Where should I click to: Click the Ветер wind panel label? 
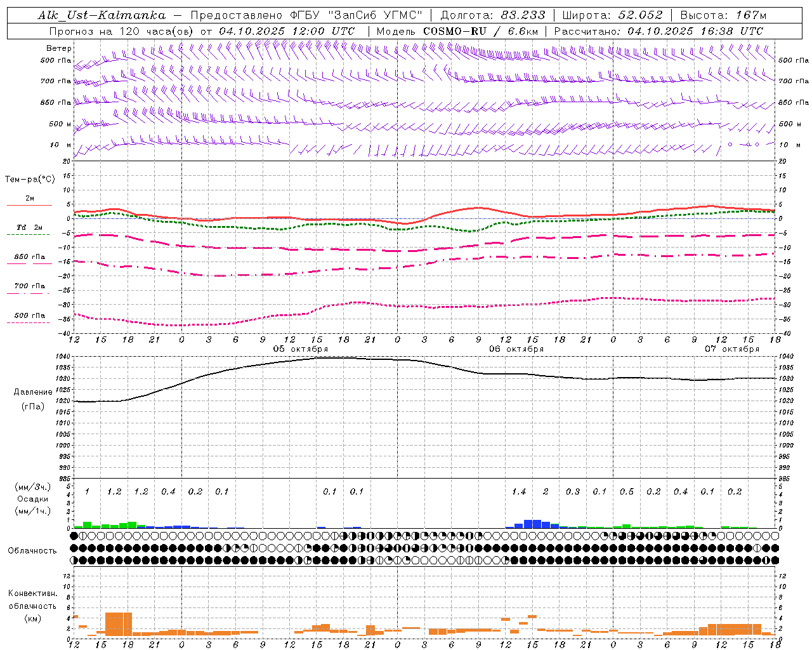tap(59, 48)
